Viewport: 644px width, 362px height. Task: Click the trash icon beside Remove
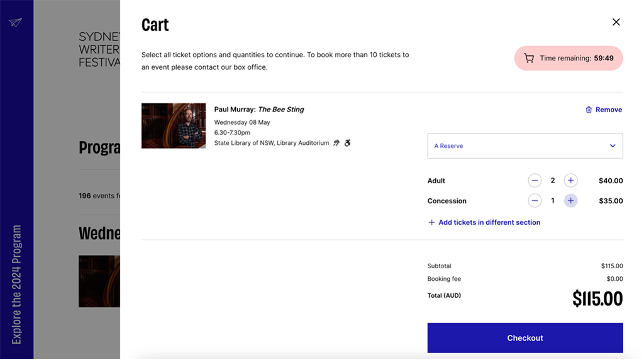589,110
